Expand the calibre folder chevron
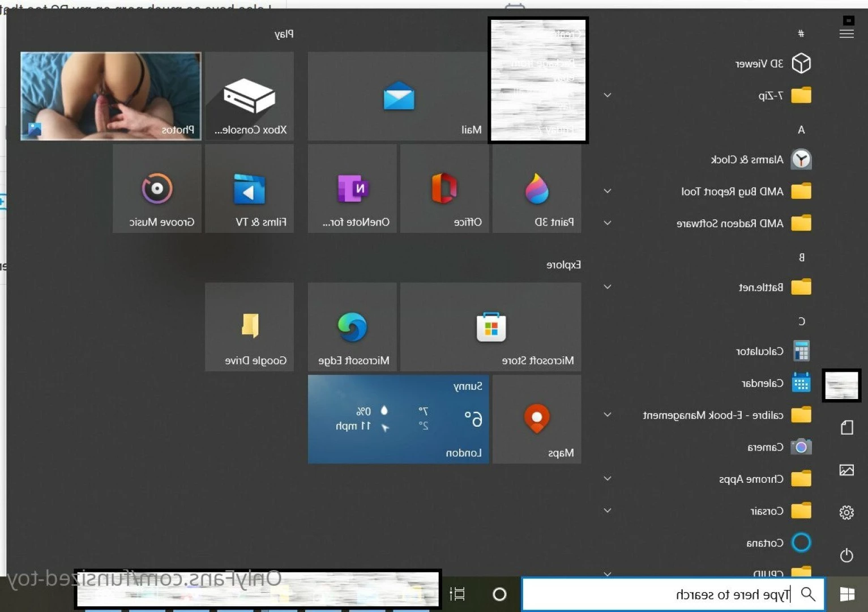Viewport: 868px width, 612px height. point(608,415)
